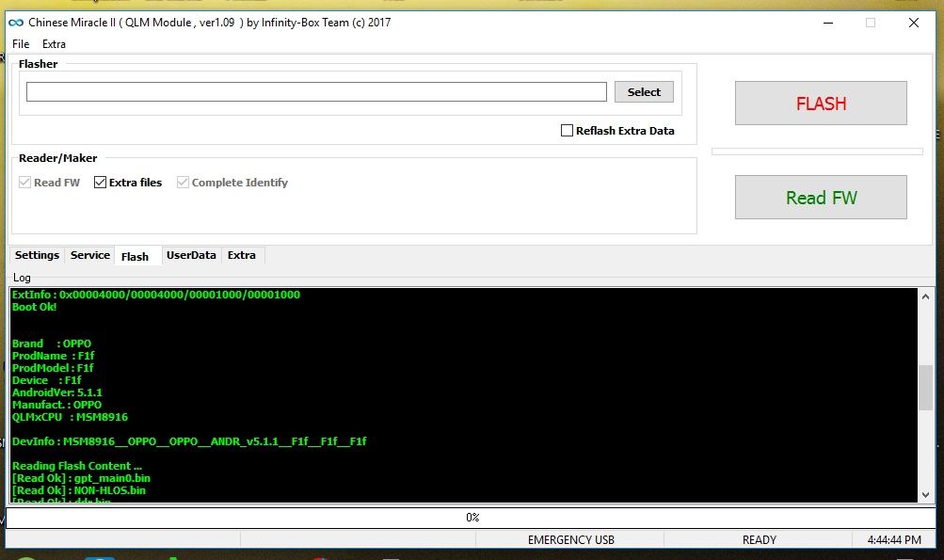Select the Flash tab
944x560 pixels.
(x=135, y=256)
